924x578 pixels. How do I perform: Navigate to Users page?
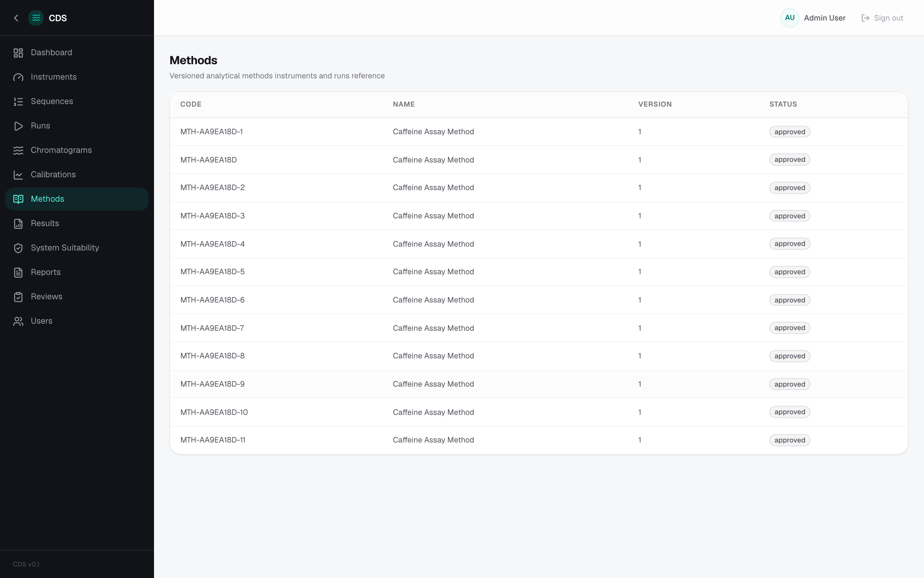pyautogui.click(x=77, y=321)
